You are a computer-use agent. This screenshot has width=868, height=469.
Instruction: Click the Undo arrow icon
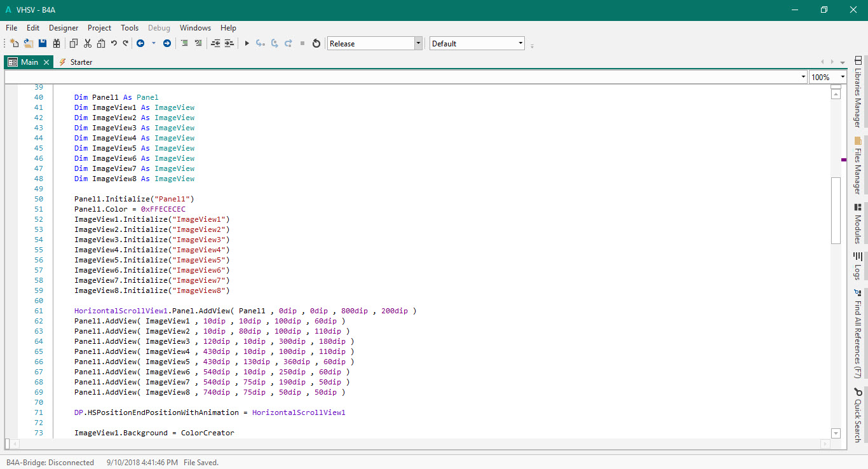[114, 43]
